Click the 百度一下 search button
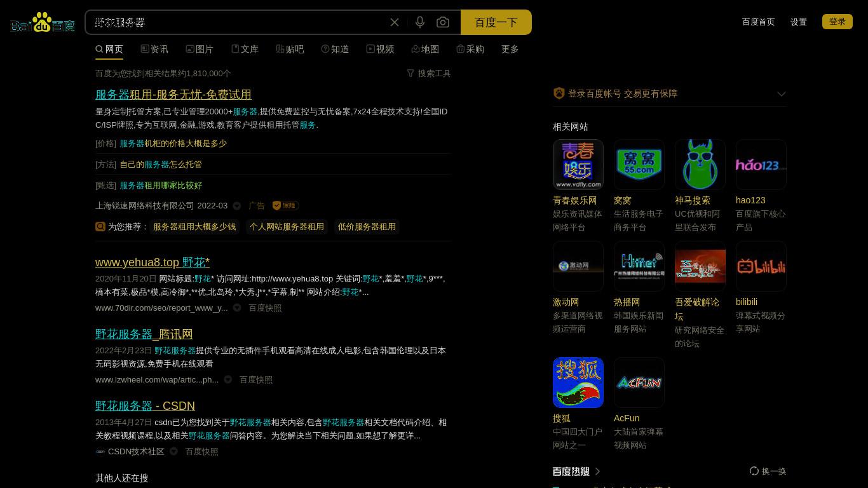Screen dimensions: 868x488 pos(496,22)
